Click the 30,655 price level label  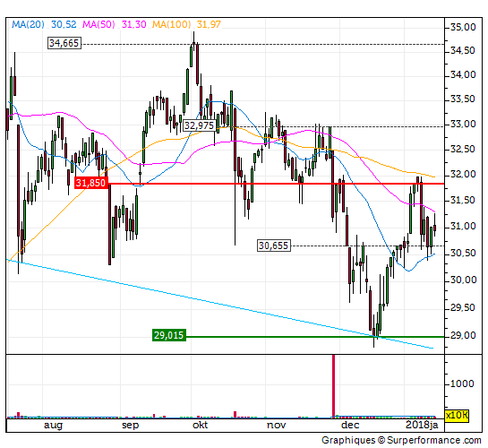(274, 246)
